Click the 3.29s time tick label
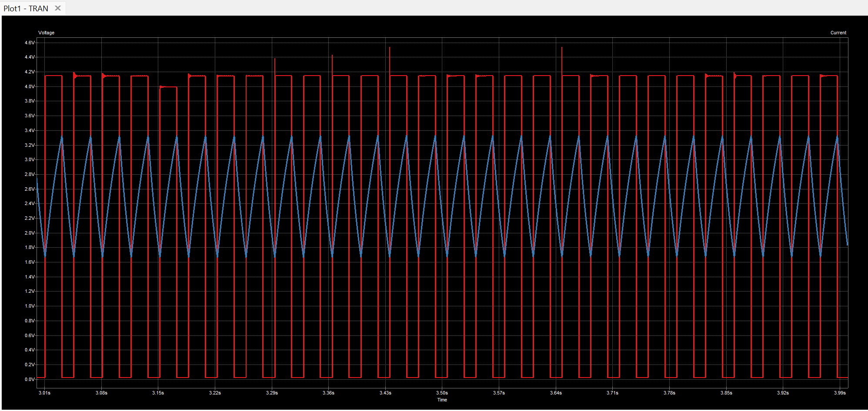This screenshot has height=411, width=868. coord(272,393)
